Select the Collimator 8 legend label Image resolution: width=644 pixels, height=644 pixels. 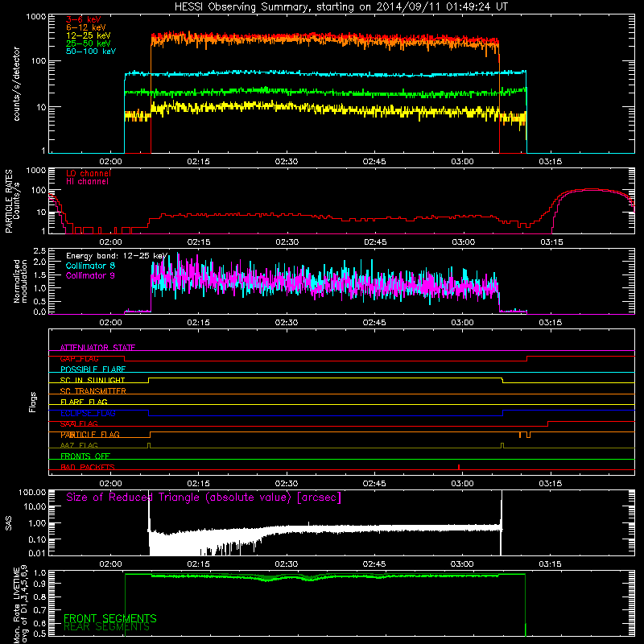tap(91, 266)
